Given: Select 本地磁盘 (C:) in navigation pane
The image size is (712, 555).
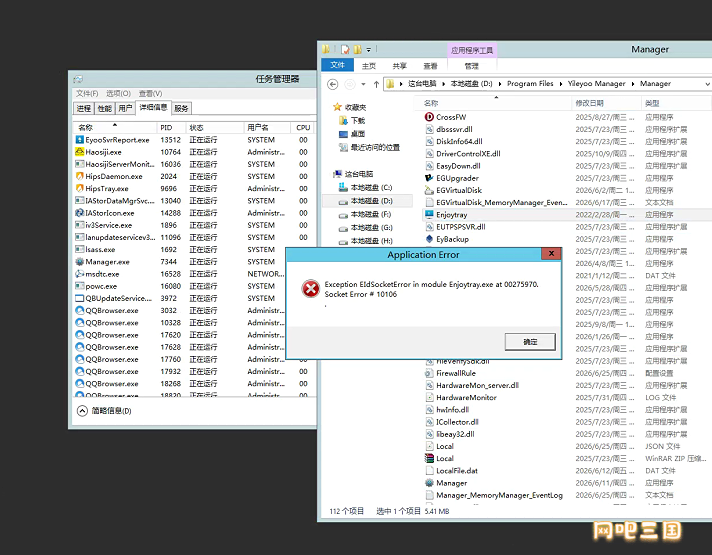Looking at the screenshot, I should tap(371, 188).
